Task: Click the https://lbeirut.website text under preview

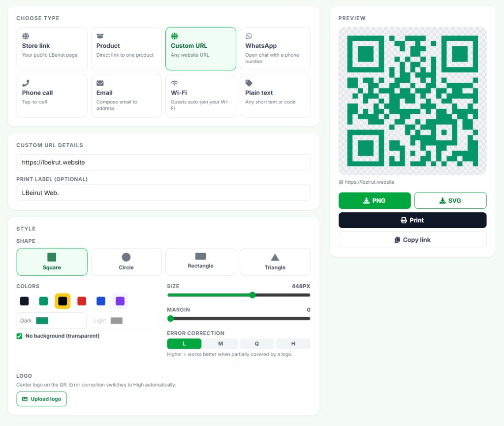Action: pyautogui.click(x=369, y=182)
